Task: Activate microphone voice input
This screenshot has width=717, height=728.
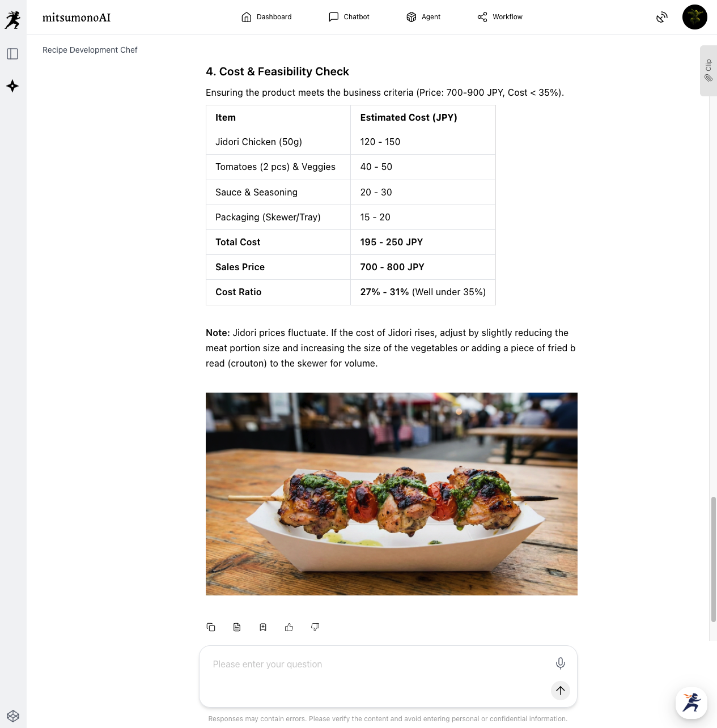Action: (x=561, y=663)
